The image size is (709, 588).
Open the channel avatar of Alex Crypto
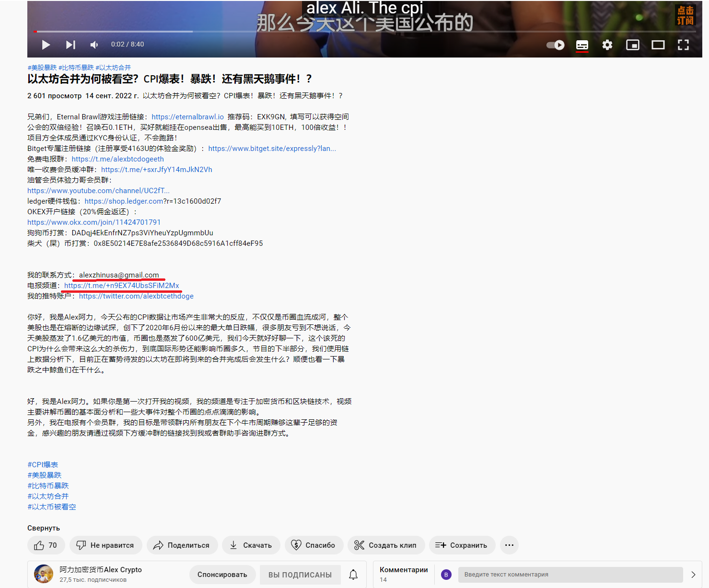tap(44, 574)
